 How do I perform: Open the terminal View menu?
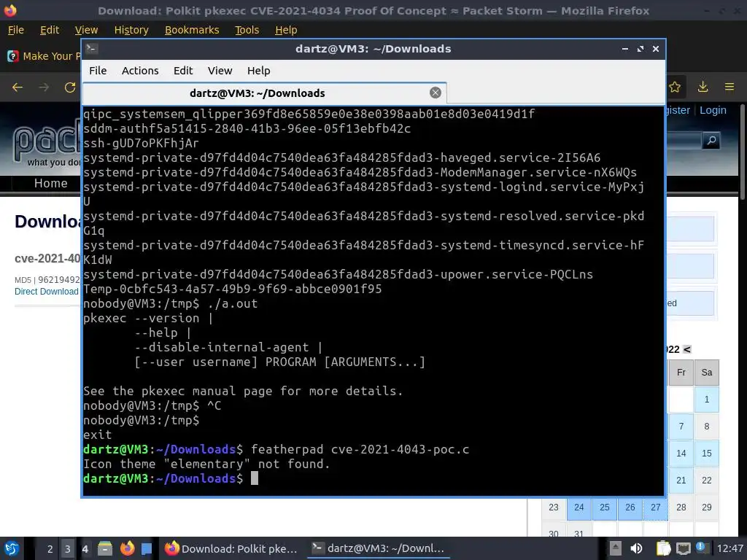220,71
